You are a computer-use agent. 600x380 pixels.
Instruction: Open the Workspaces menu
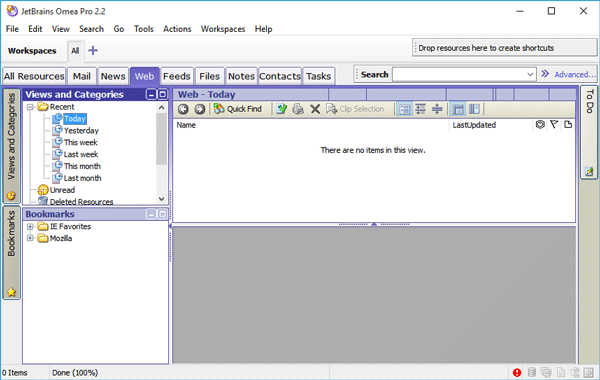pos(223,29)
